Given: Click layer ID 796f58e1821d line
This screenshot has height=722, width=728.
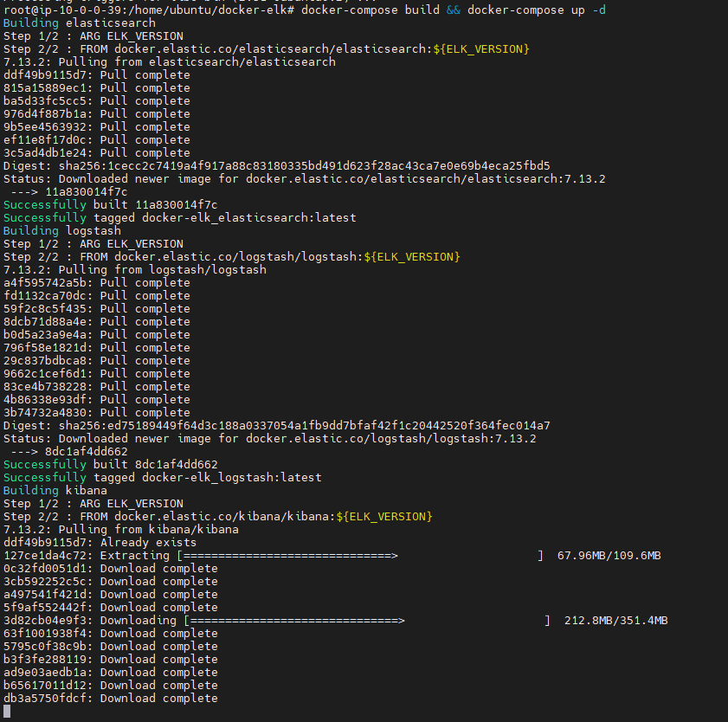Looking at the screenshot, I should click(x=97, y=348).
